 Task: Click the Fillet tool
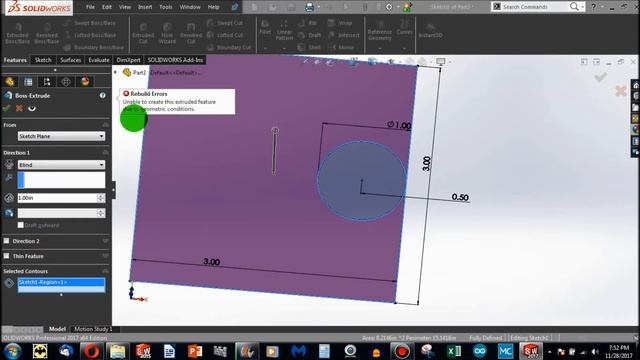coord(265,27)
